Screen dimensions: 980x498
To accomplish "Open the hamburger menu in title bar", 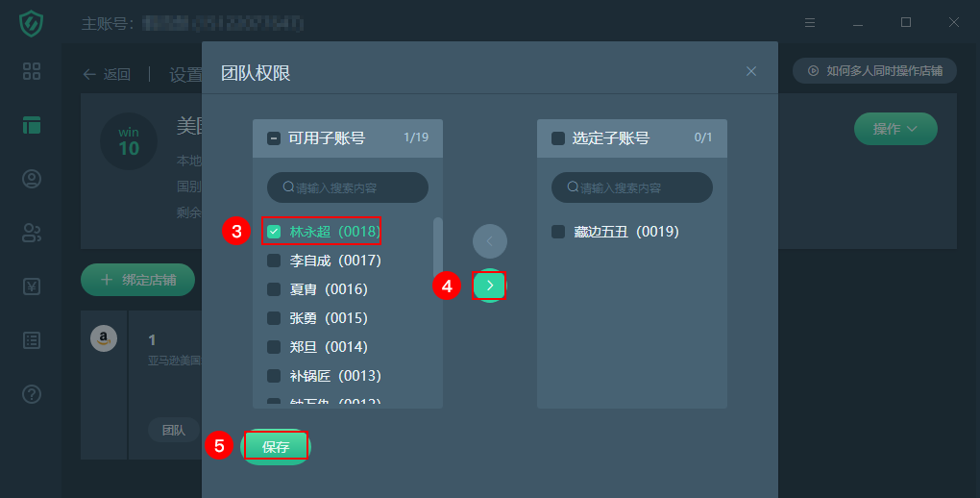I will [809, 22].
